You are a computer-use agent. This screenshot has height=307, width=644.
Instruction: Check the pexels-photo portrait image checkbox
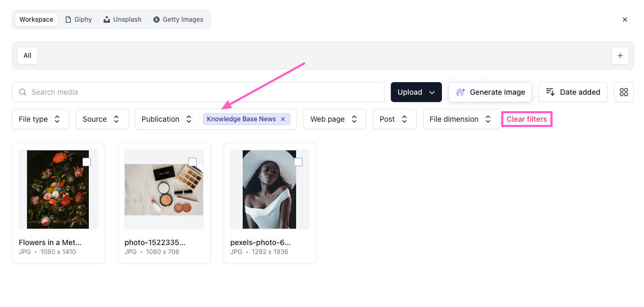(298, 162)
